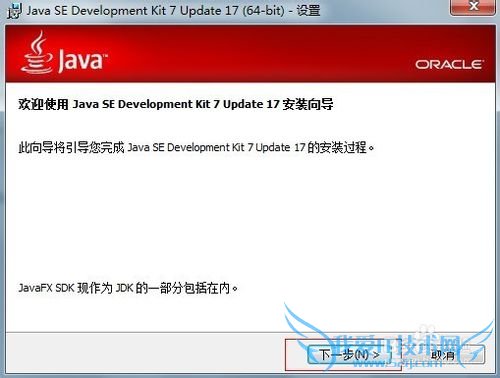Close the JDK setup window
This screenshot has height=378, width=500.
click(473, 7)
